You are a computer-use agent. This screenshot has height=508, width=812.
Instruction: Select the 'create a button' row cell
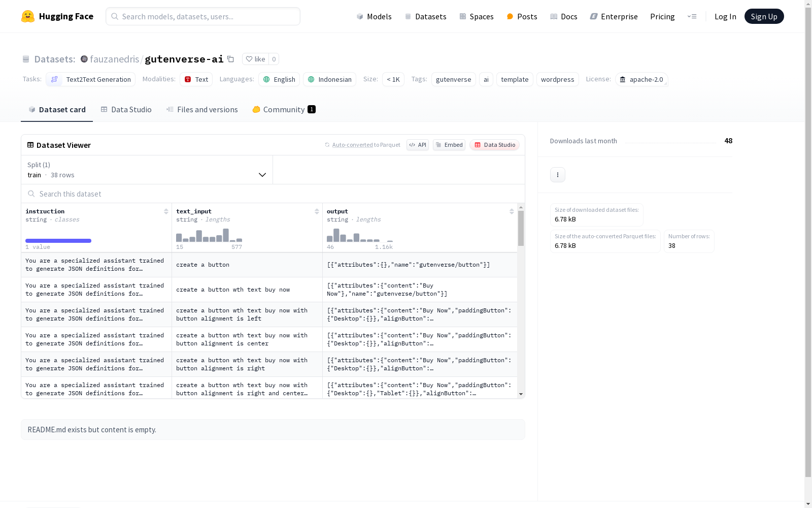(x=247, y=265)
